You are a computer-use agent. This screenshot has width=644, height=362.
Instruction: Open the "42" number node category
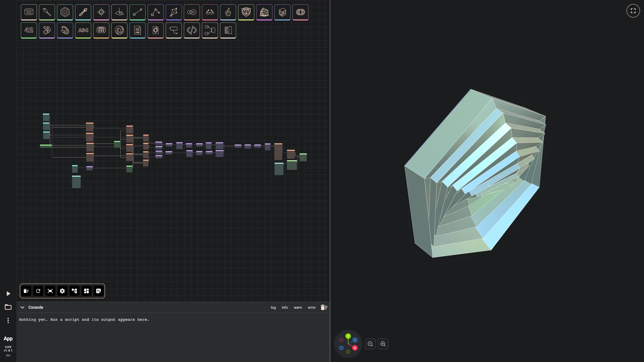[x=29, y=30]
